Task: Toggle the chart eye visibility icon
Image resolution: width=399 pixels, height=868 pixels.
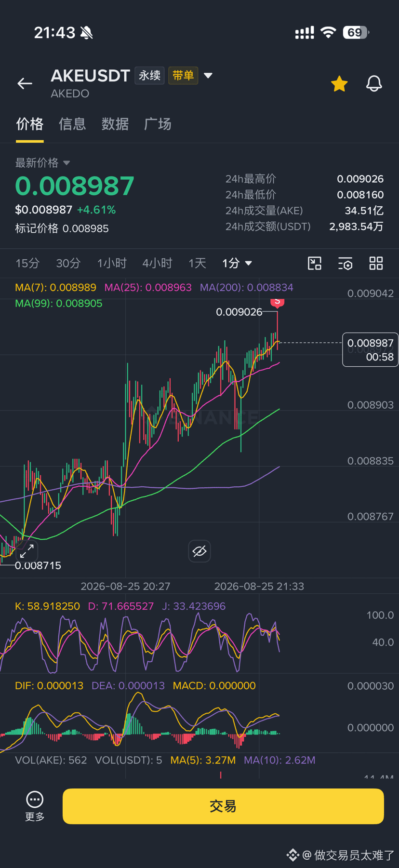Action: (x=199, y=551)
